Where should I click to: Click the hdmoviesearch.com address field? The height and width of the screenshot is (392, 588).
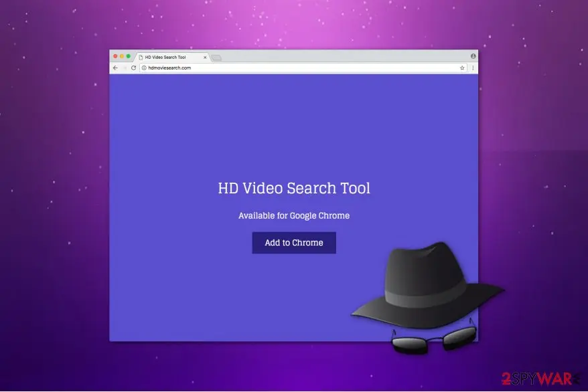point(303,68)
